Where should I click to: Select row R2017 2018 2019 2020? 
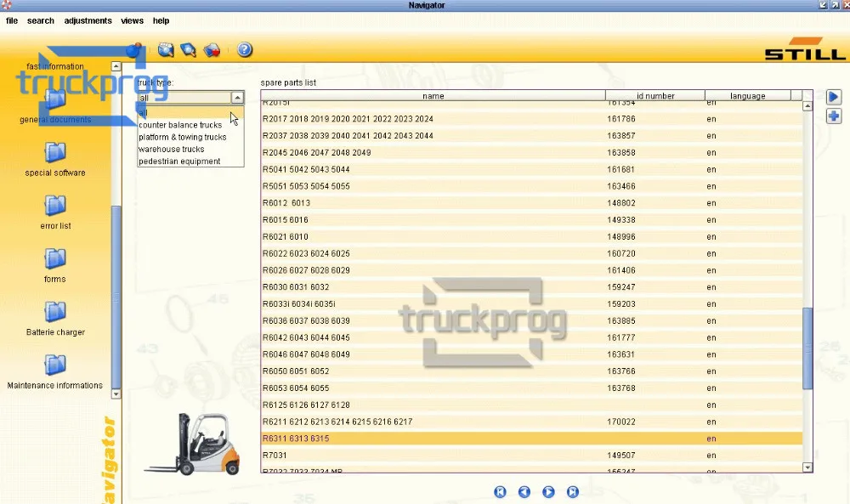pos(532,119)
